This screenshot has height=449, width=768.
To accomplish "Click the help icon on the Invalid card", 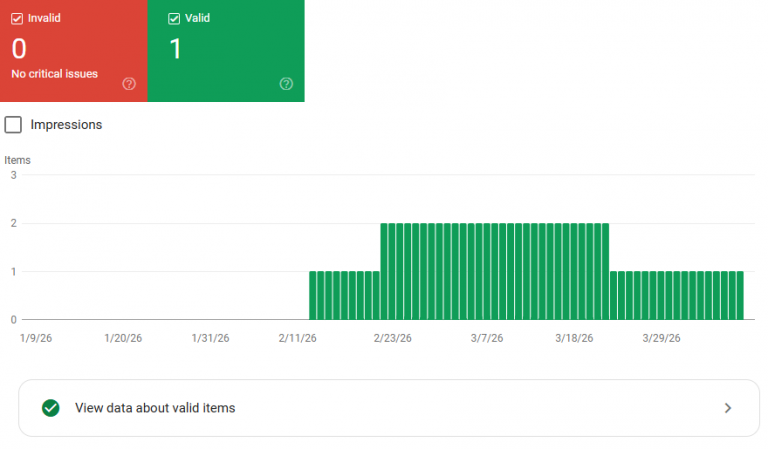I will pyautogui.click(x=129, y=83).
